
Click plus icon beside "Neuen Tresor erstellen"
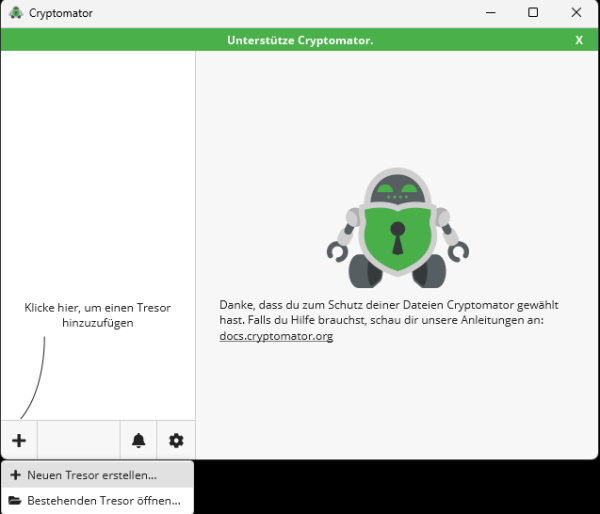point(15,475)
